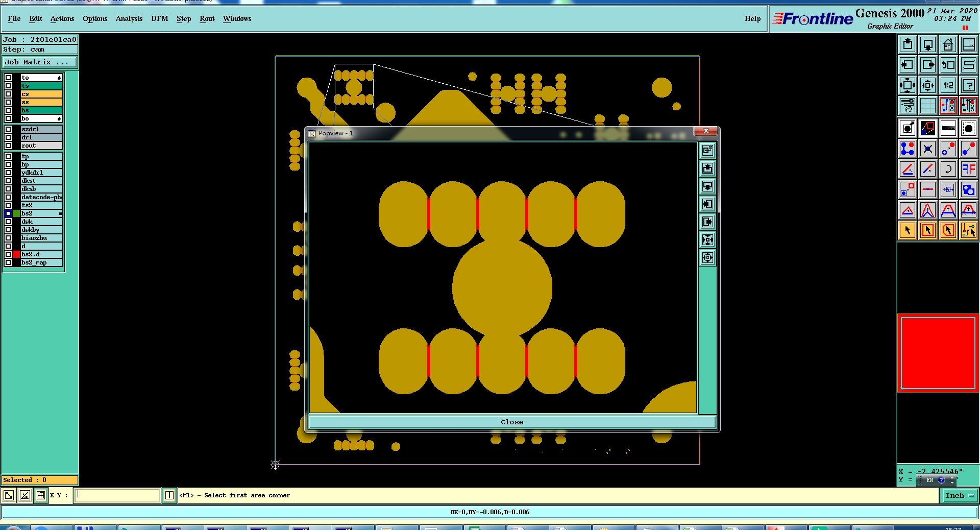Click the Job Matrix button

coord(40,62)
